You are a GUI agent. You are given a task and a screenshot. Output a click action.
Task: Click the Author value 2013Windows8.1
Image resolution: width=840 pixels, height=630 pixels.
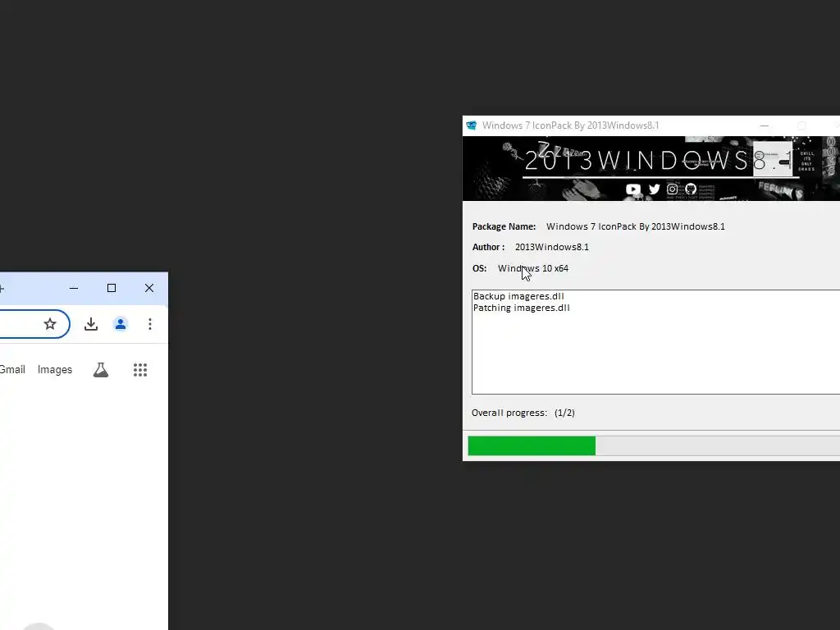pyautogui.click(x=552, y=247)
